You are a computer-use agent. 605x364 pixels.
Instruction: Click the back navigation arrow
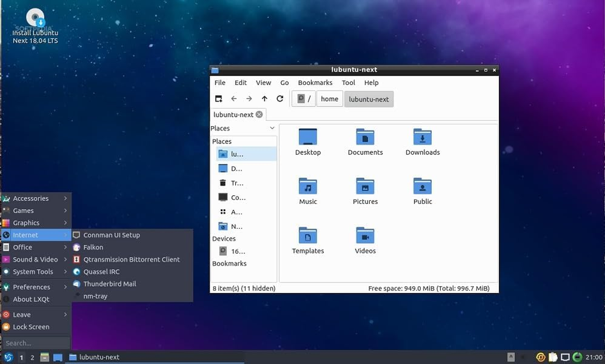coord(234,98)
